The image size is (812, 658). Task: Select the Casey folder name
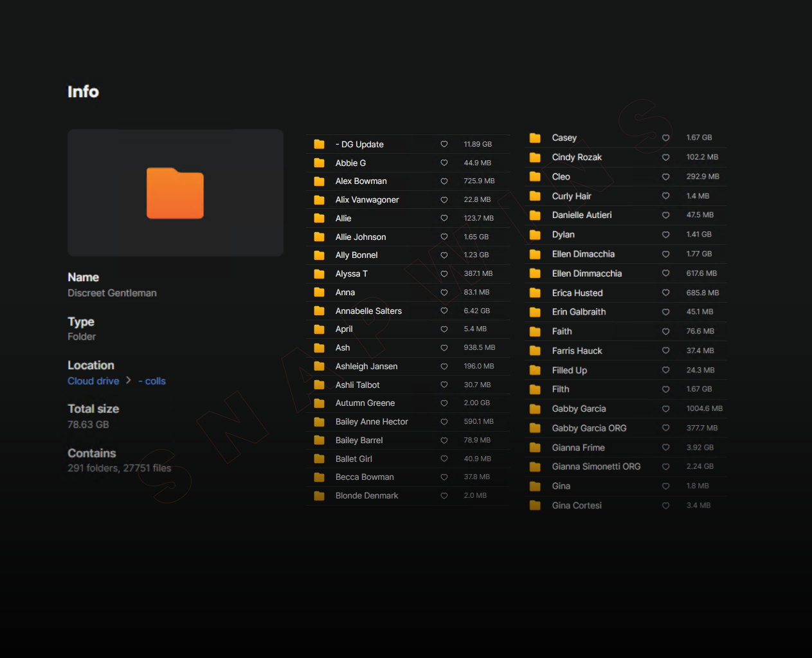point(564,138)
